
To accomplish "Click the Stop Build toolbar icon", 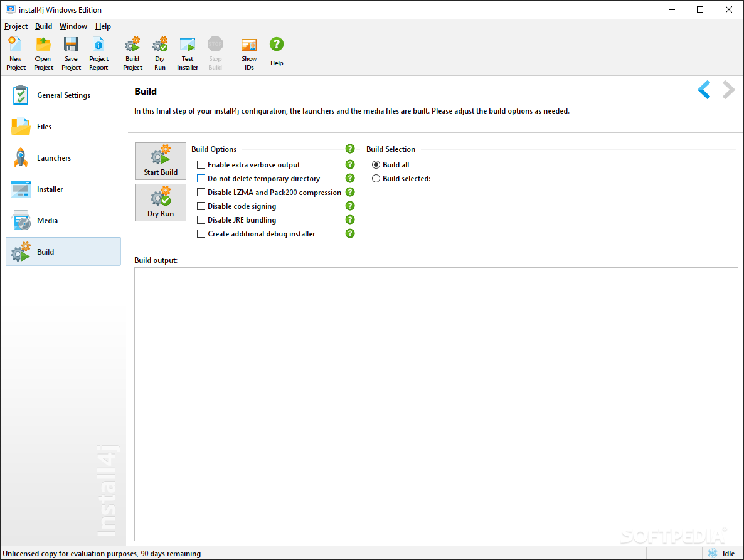I will click(x=215, y=53).
